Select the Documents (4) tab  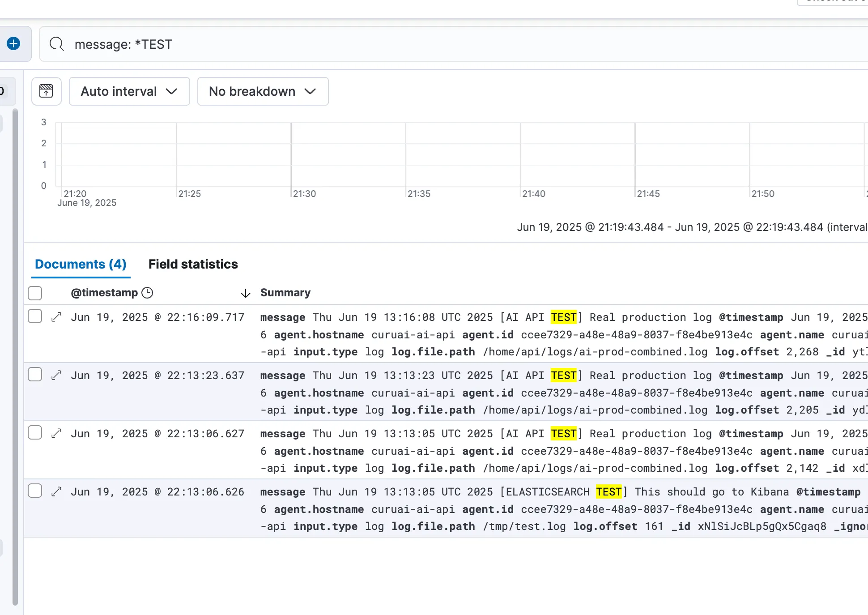point(81,264)
